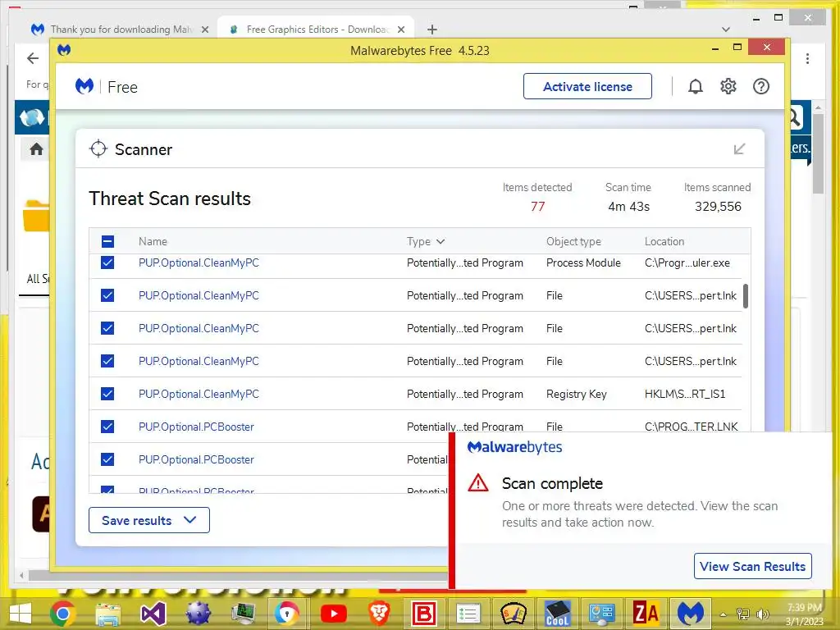Screen dimensions: 840x630
Task: Toggle the select-all checkbox in header
Action: click(107, 242)
